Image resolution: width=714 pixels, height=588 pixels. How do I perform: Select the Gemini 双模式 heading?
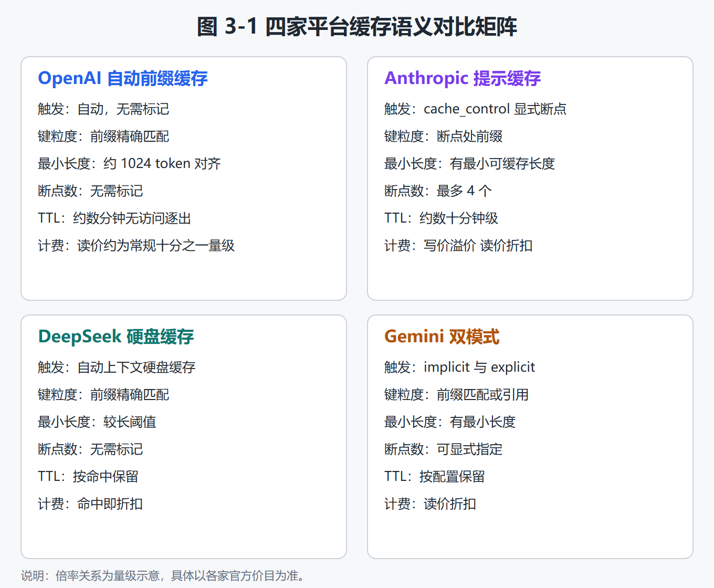coord(442,337)
